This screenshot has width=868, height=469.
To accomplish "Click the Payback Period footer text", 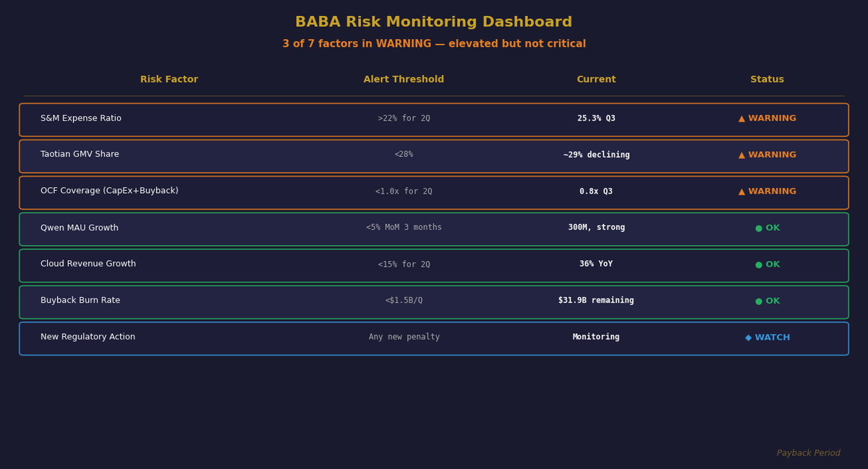I will coord(809,453).
